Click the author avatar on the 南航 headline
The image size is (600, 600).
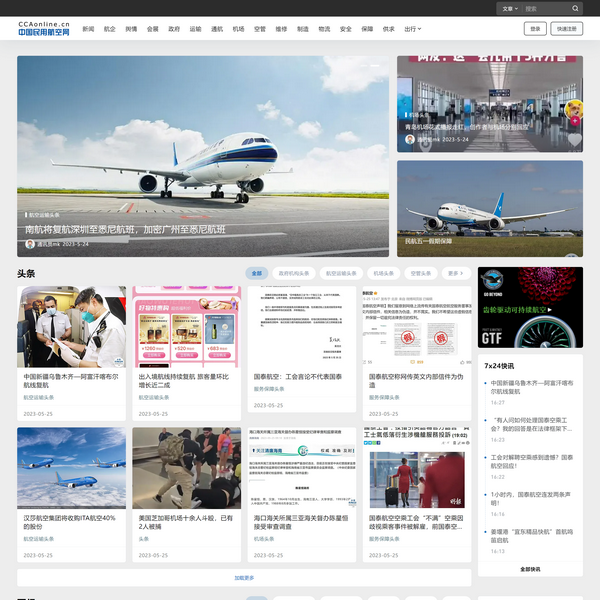[30, 244]
